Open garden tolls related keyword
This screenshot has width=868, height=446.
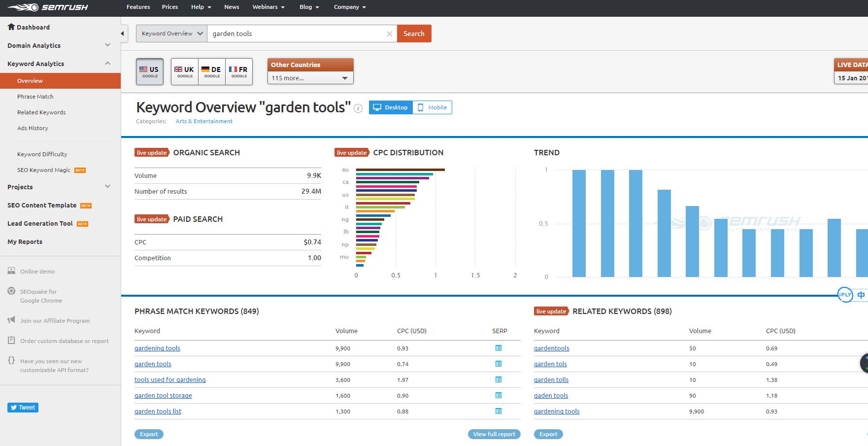click(x=551, y=380)
